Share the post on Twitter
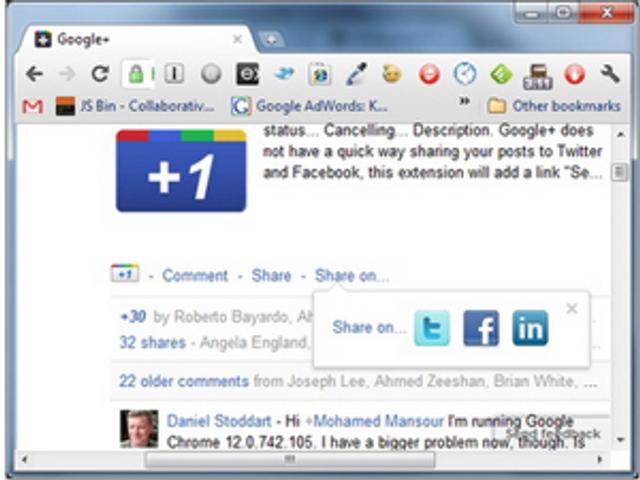The height and width of the screenshot is (480, 640). click(432, 328)
